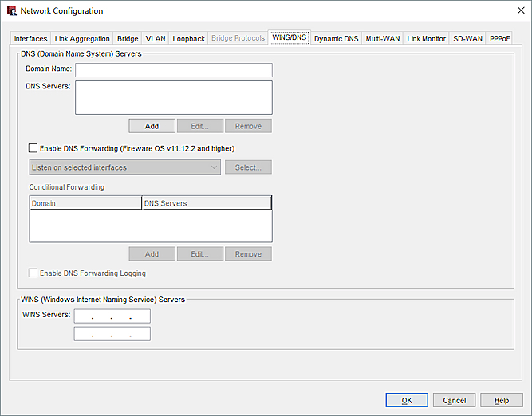Image resolution: width=532 pixels, height=416 pixels.
Task: Click the Domain Name text field
Action: [173, 69]
